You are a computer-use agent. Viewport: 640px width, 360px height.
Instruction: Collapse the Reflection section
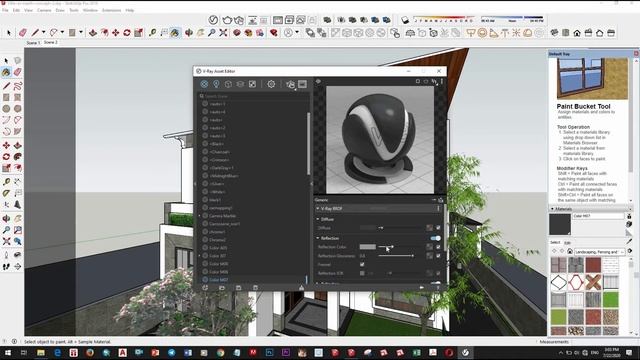(318, 238)
